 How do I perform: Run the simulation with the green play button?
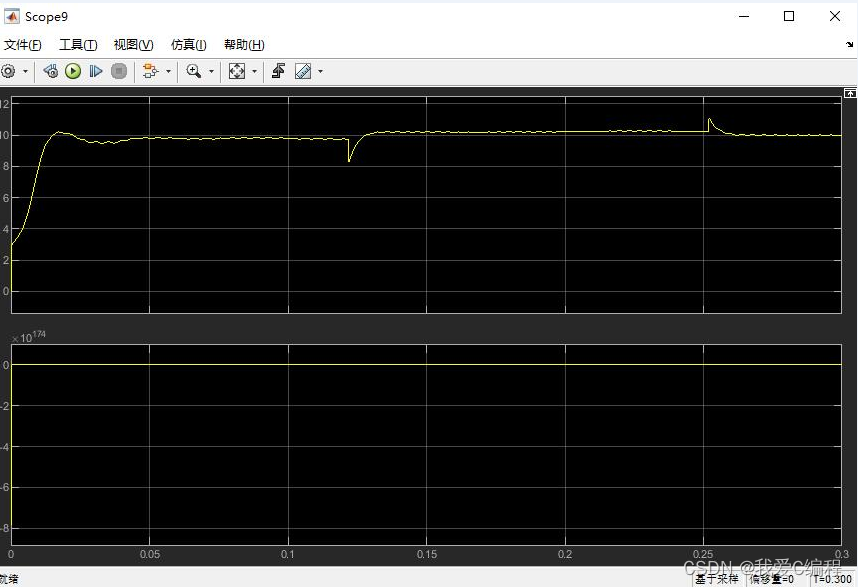click(73, 71)
